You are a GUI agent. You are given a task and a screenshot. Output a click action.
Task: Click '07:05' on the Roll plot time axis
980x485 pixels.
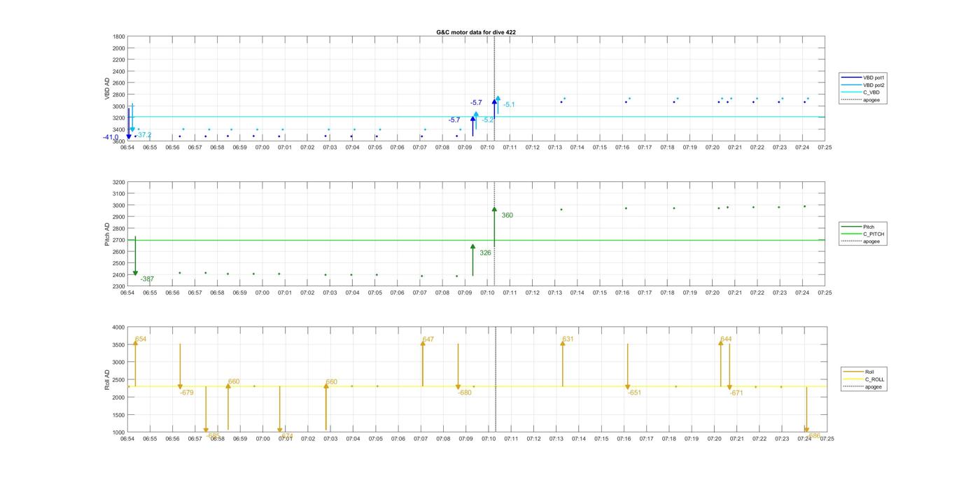[375, 439]
